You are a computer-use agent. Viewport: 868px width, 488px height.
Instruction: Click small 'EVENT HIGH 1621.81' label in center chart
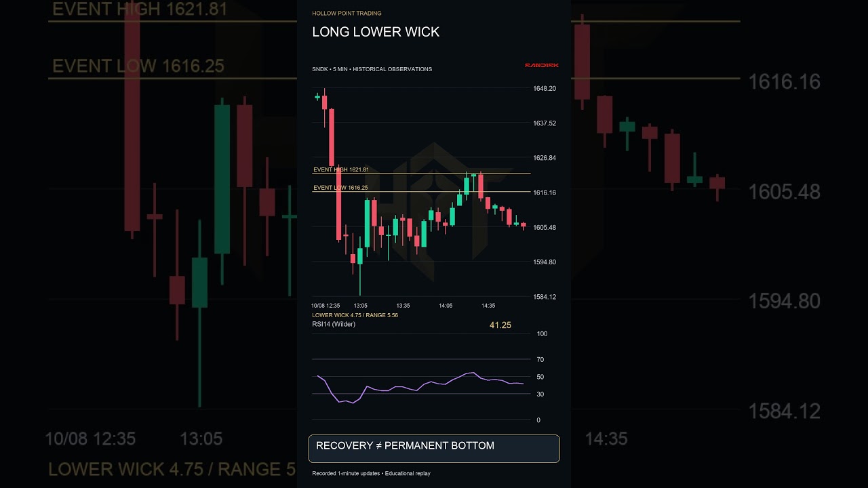(341, 169)
